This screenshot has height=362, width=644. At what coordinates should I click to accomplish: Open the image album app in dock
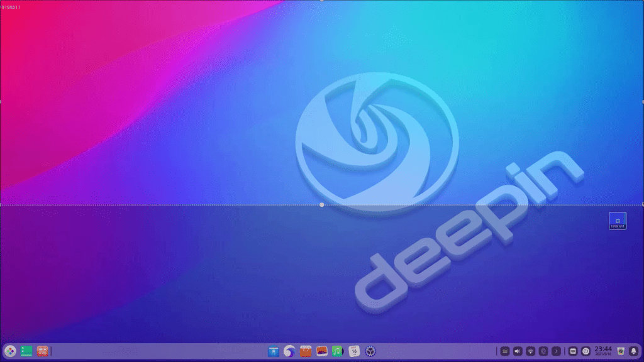322,351
